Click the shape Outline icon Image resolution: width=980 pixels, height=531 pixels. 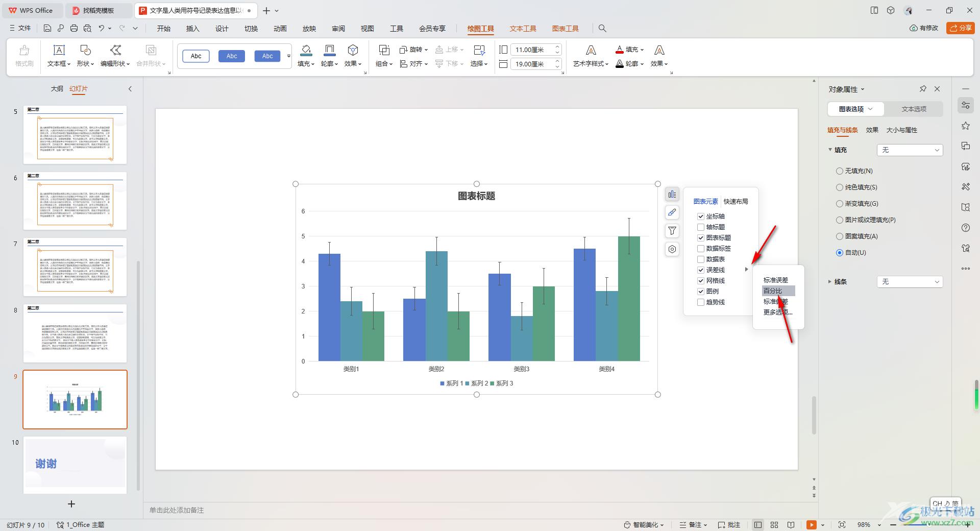coord(329,50)
